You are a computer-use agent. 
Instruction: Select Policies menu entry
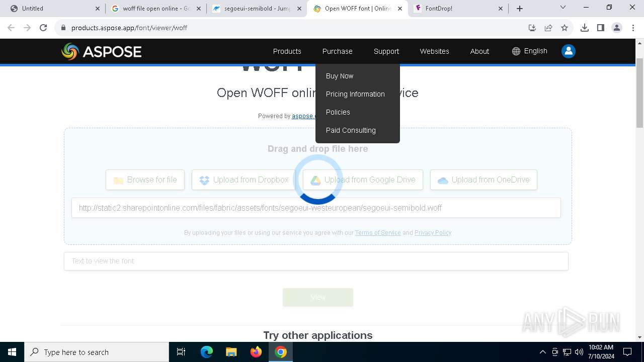(x=338, y=112)
